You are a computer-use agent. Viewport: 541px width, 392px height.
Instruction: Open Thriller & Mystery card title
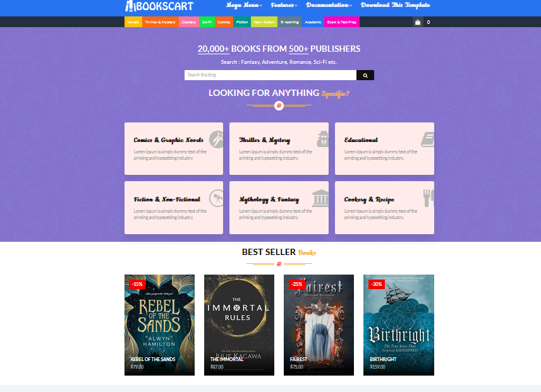pyautogui.click(x=265, y=140)
